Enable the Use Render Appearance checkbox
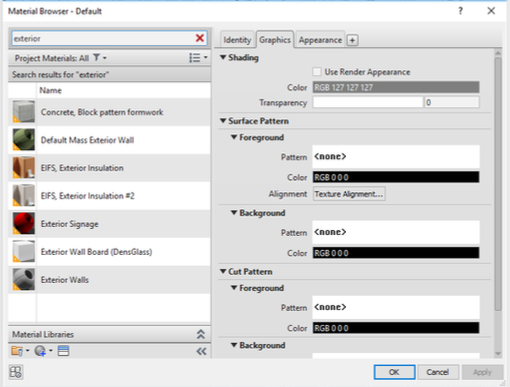This screenshot has width=510, height=387. (x=317, y=72)
